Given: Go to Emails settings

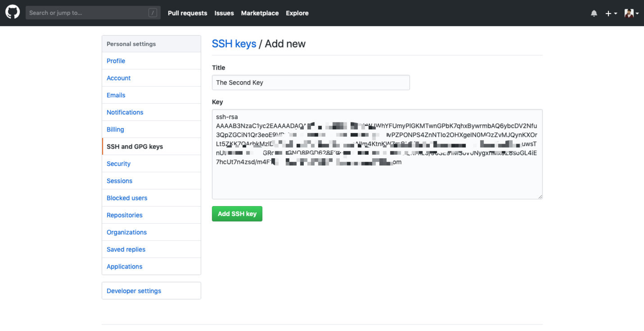Looking at the screenshot, I should [151, 95].
